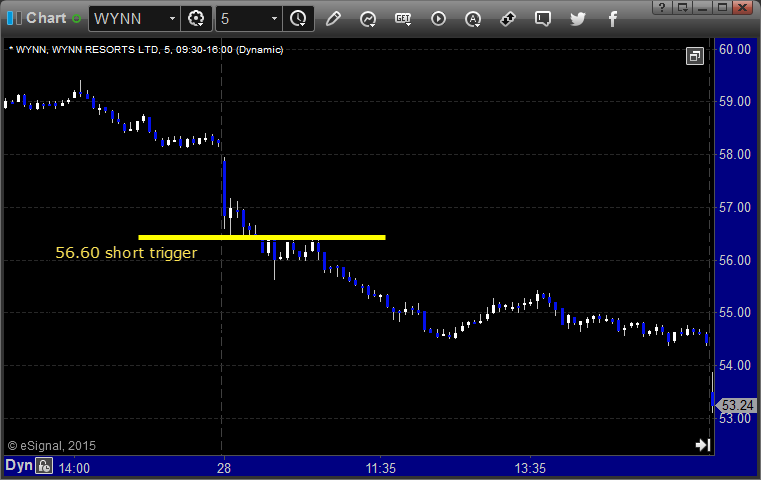This screenshot has width=761, height=480.
Task: Click the Dyn scaling label
Action: pos(19,465)
